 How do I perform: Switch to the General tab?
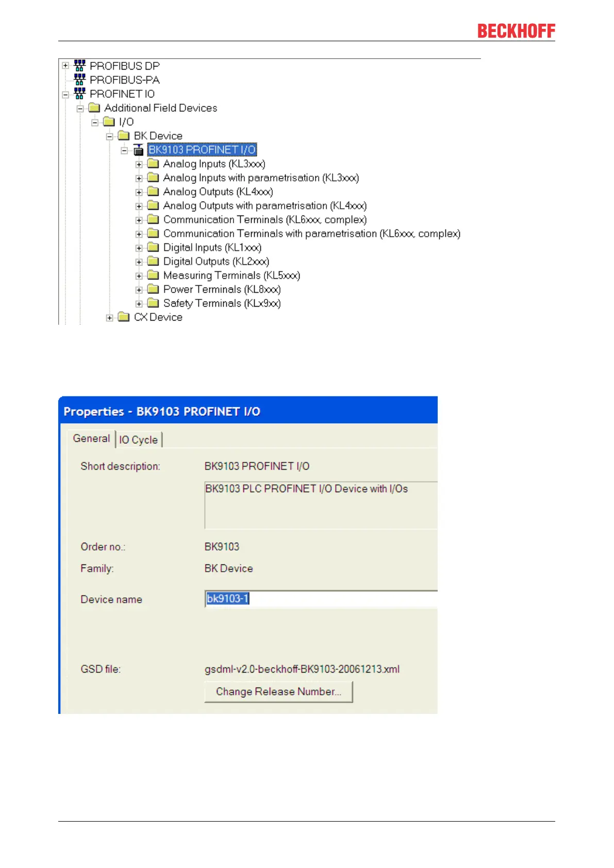tap(91, 439)
